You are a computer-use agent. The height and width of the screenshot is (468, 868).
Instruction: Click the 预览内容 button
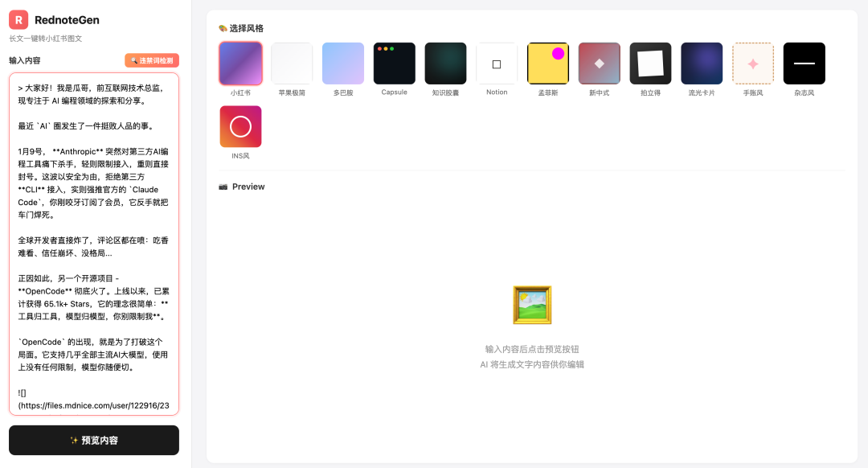tap(94, 441)
